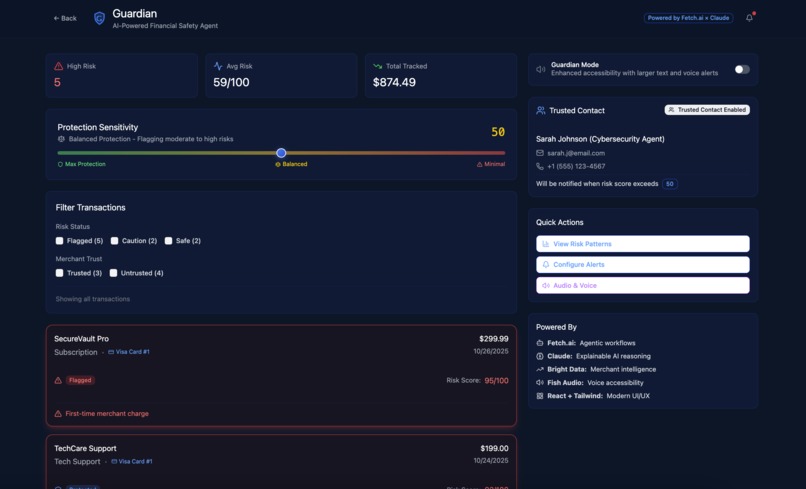Image resolution: width=806 pixels, height=489 pixels.
Task: Open the TechCare Support transaction card
Action: [281, 462]
